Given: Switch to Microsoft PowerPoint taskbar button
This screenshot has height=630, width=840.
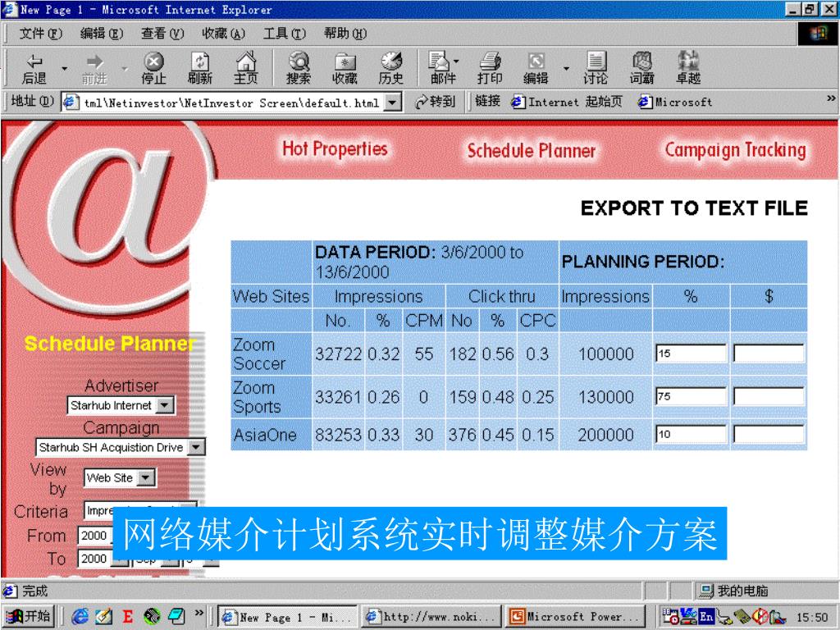Looking at the screenshot, I should (x=575, y=617).
